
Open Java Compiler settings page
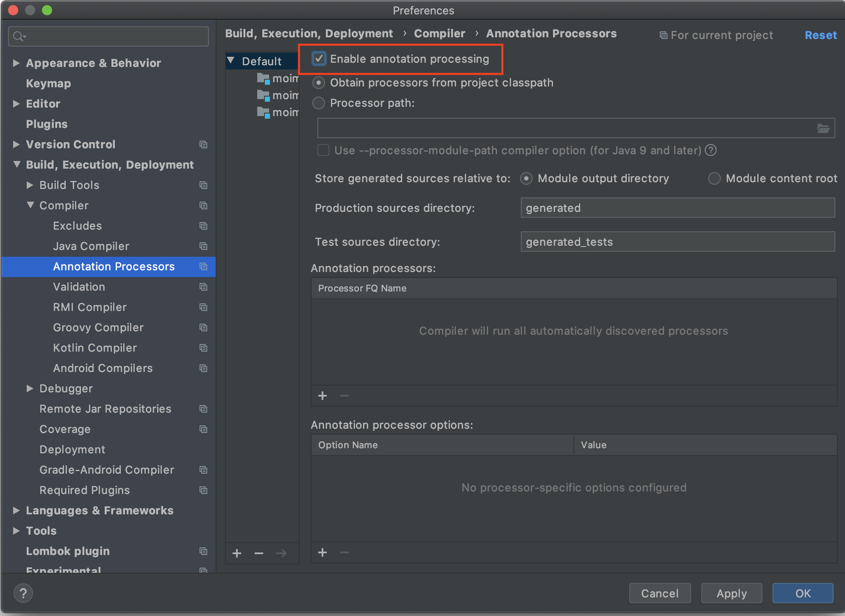(91, 246)
